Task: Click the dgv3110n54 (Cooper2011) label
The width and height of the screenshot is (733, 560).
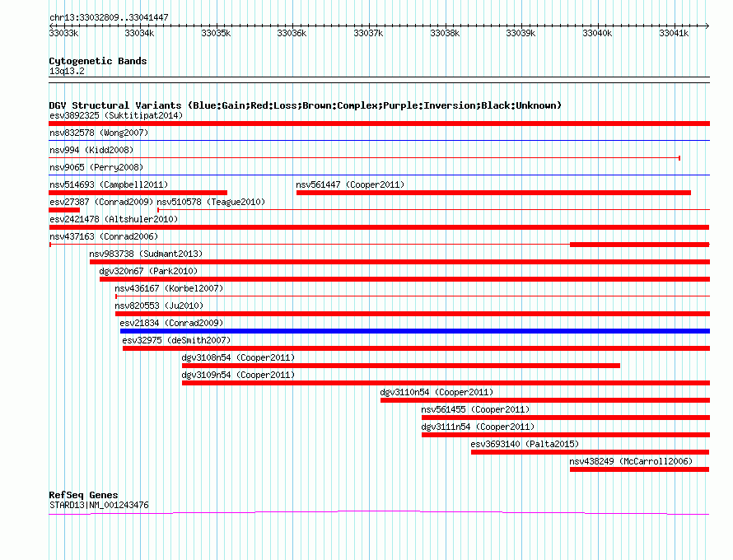Action: click(437, 392)
